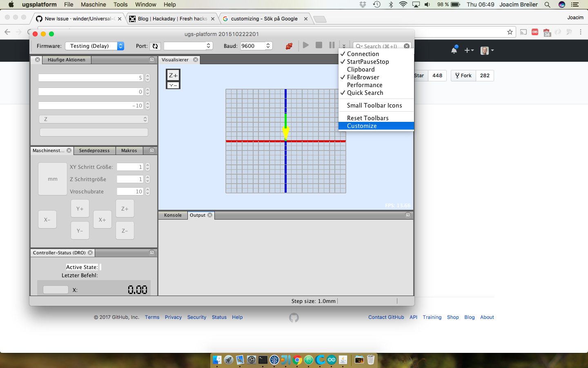Enable the Clipboard toolbar
This screenshot has height=368, width=588.
click(x=376, y=70)
